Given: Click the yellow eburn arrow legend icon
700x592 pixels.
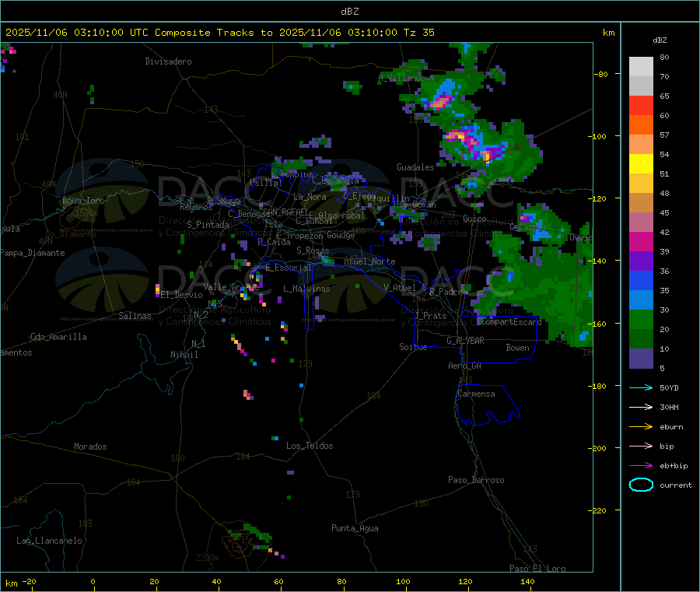Looking at the screenshot, I should (x=641, y=427).
